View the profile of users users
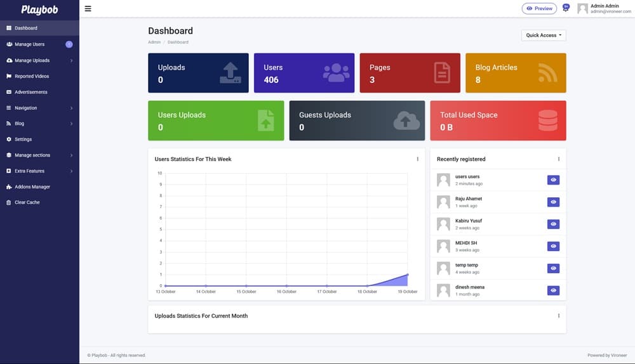 (x=553, y=180)
